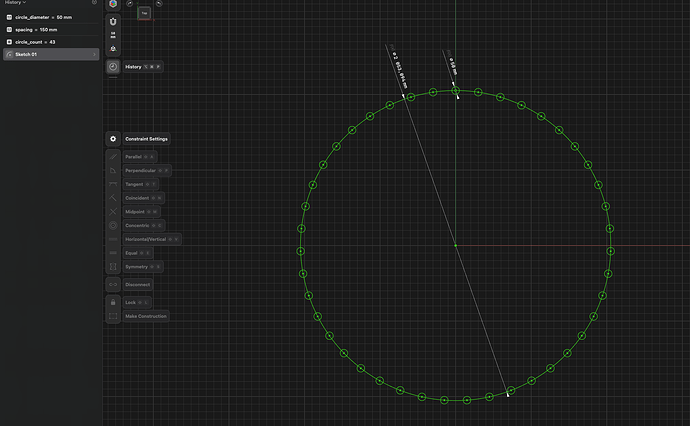This screenshot has height=426, width=690.
Task: Apply the Parallel constraint icon
Action: click(x=113, y=157)
